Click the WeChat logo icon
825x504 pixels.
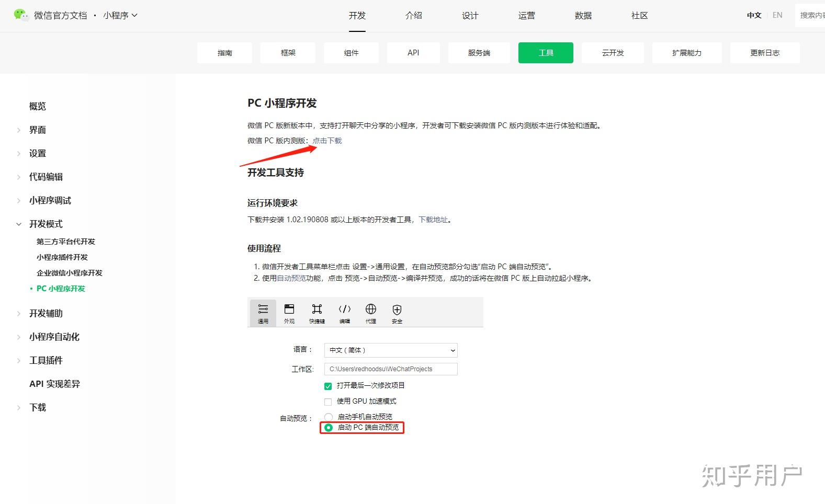(21, 15)
